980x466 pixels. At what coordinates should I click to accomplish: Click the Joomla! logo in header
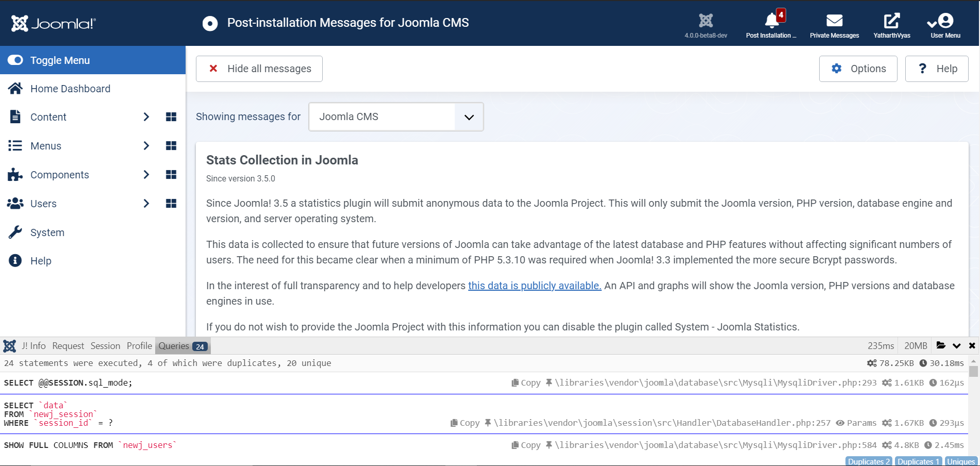tap(54, 23)
